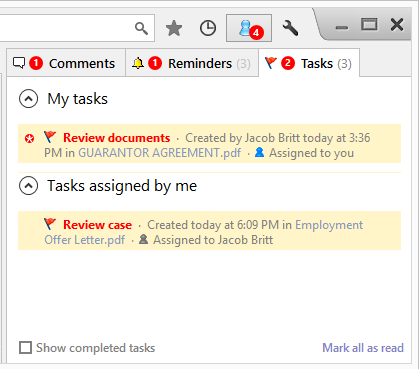Click inside the search input field
This screenshot has width=419, height=369.
click(67, 28)
